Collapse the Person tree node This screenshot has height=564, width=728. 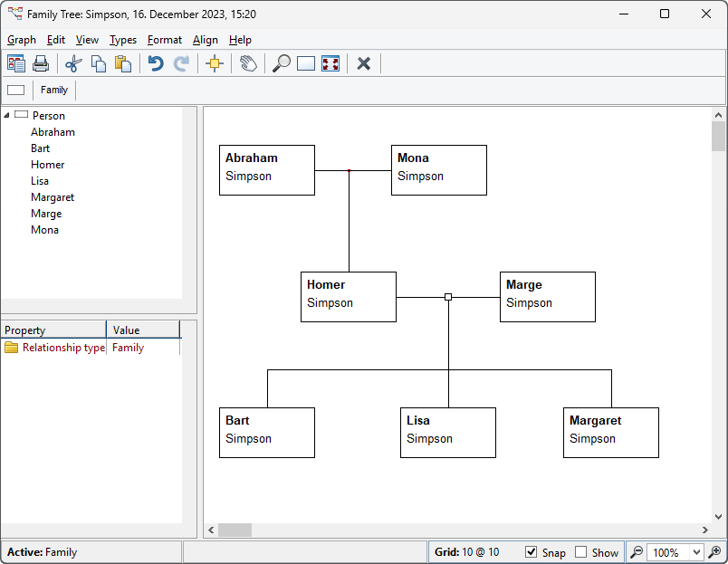pos(8,115)
